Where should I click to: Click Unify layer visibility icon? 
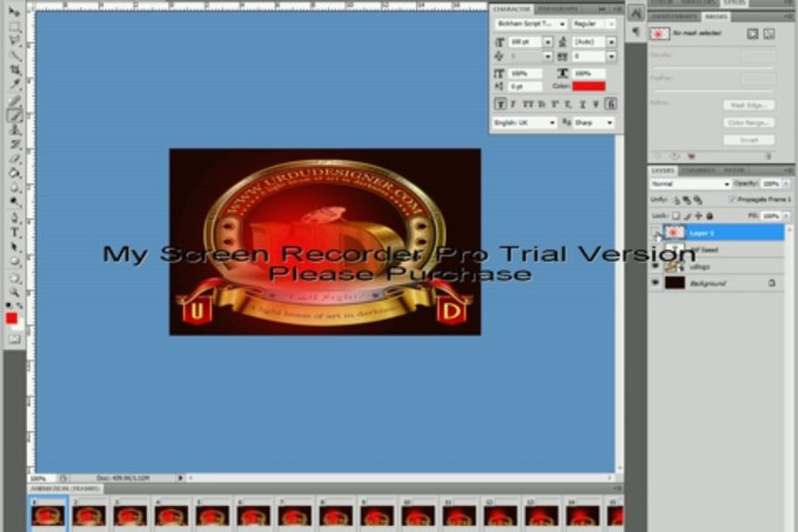[687, 199]
